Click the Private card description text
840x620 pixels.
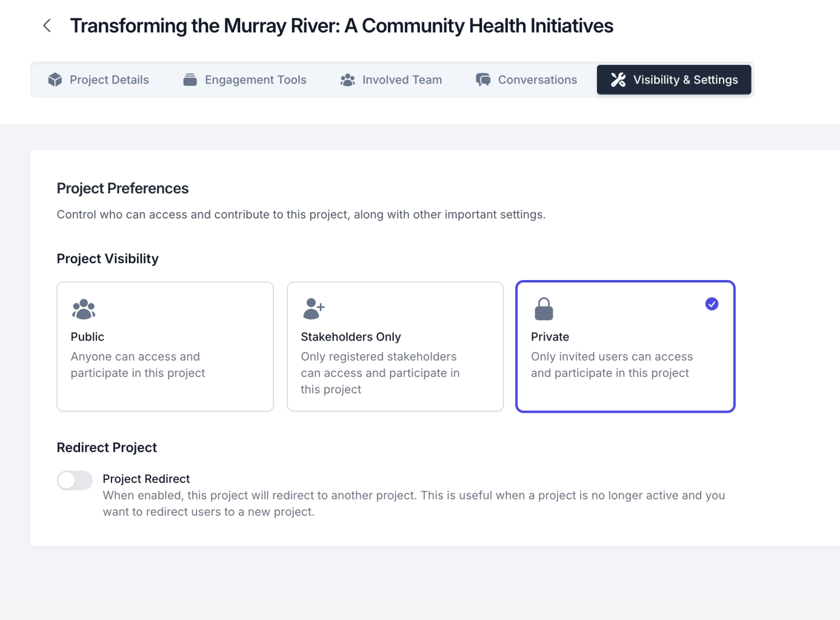point(612,365)
